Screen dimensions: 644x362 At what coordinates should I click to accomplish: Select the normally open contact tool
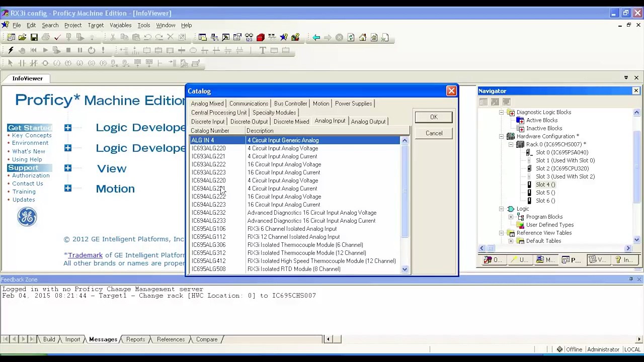(x=22, y=63)
